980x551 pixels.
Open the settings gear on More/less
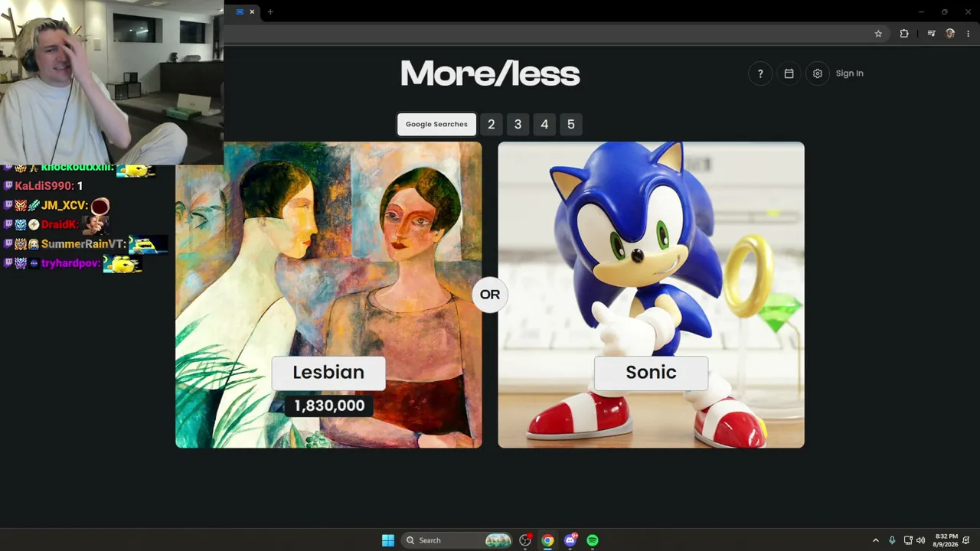pyautogui.click(x=818, y=73)
